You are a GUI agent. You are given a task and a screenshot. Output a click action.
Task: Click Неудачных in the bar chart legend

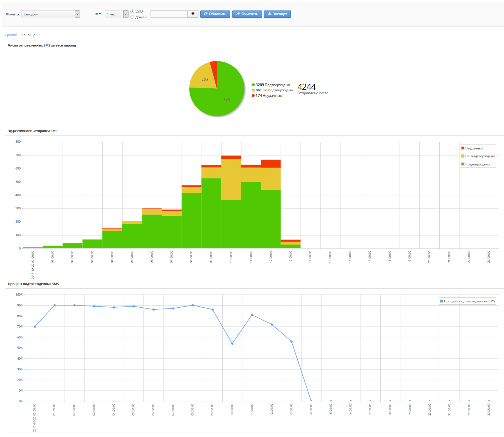click(474, 148)
